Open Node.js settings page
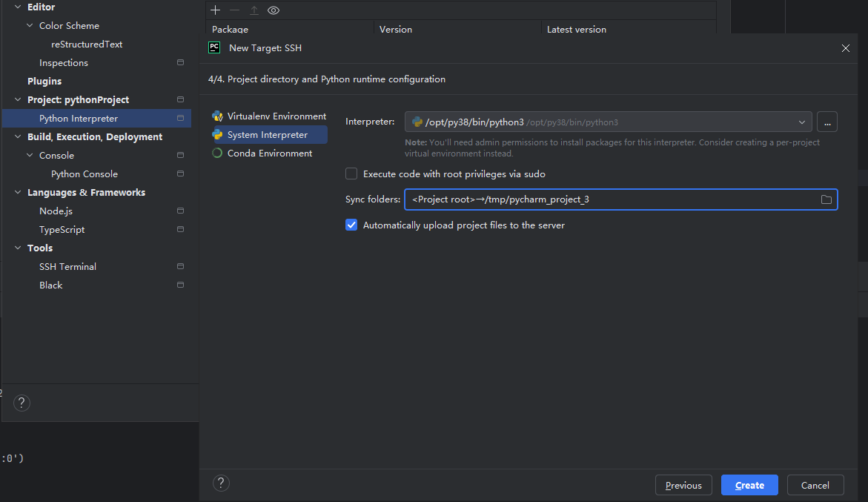Image resolution: width=868 pixels, height=502 pixels. (x=56, y=211)
